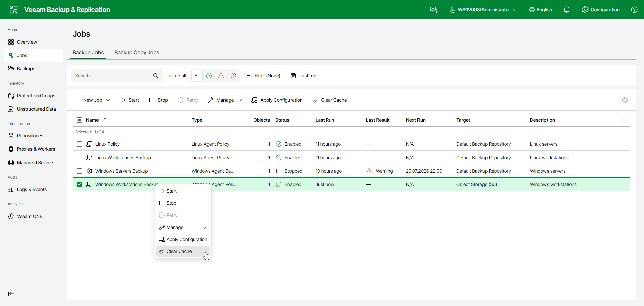
Task: Open the console download icon in header
Action: pyautogui.click(x=434, y=10)
